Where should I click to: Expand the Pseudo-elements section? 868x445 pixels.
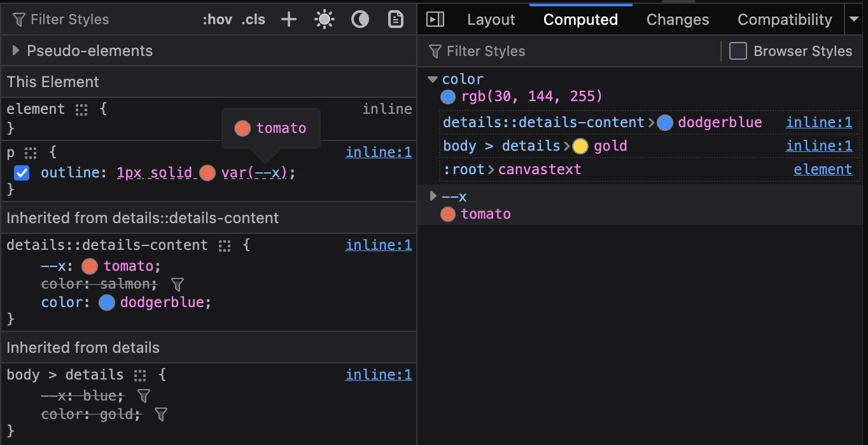tap(17, 51)
